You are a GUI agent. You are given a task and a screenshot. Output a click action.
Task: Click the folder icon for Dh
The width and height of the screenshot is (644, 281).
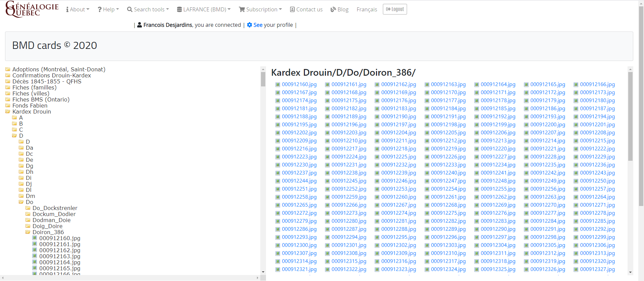pos(21,172)
